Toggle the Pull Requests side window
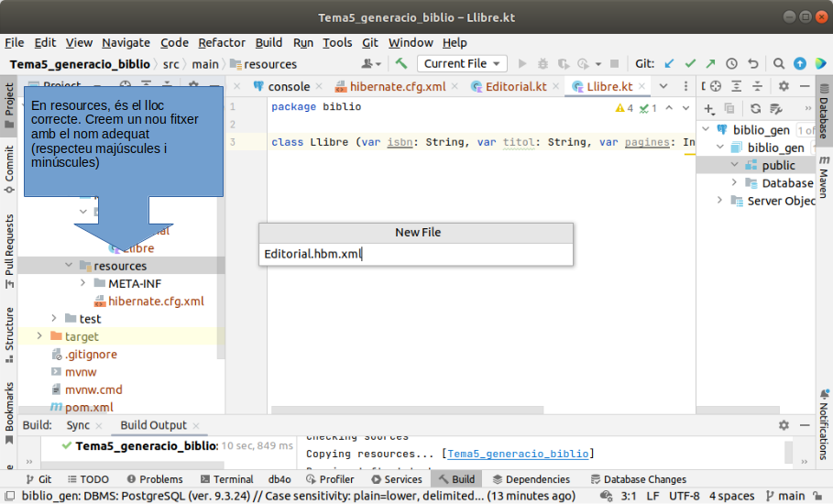Screen dimensions: 833x504 (9, 251)
